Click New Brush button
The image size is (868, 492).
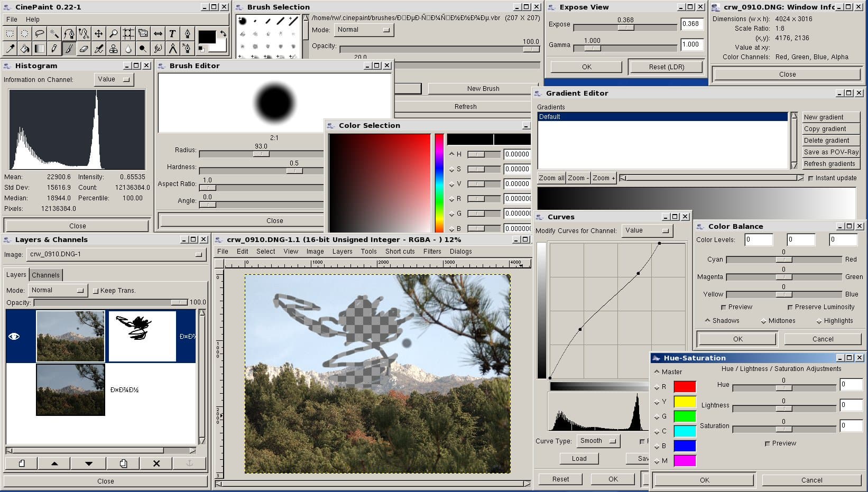coord(483,89)
